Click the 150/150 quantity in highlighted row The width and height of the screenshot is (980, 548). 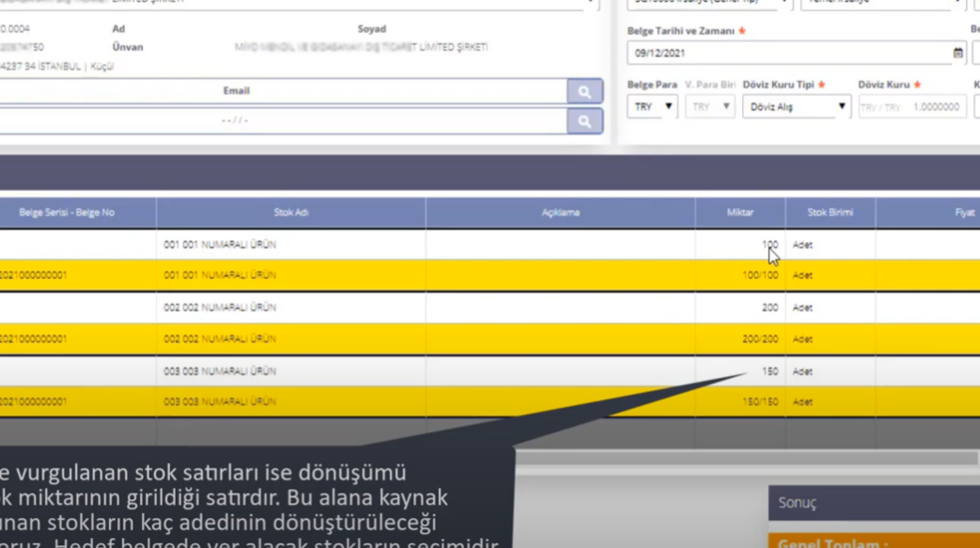coord(760,402)
